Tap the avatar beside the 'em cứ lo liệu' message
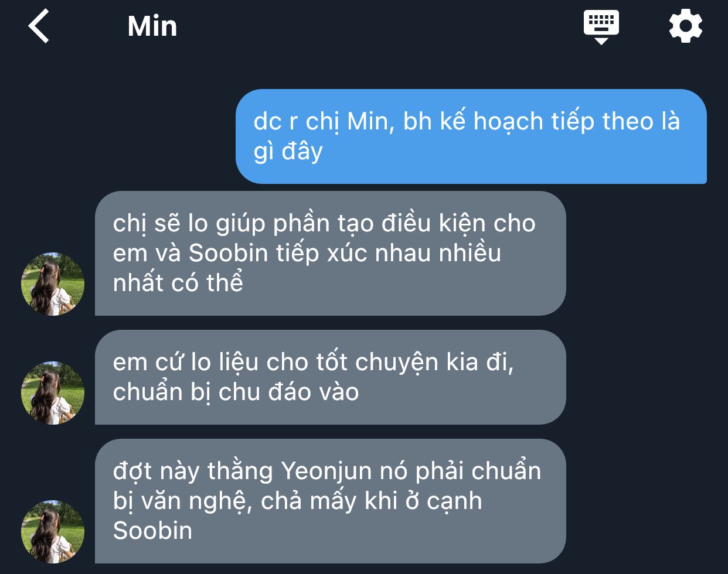 (x=53, y=393)
